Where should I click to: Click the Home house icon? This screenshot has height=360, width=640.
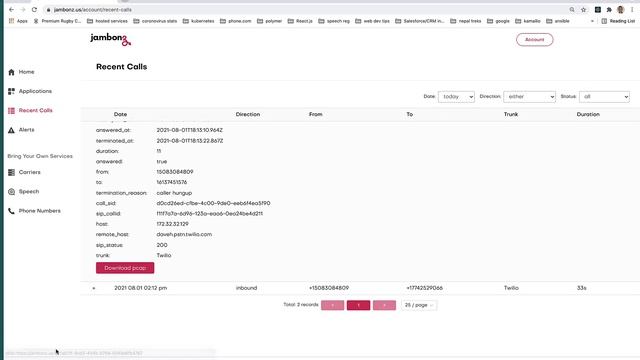(x=11, y=72)
